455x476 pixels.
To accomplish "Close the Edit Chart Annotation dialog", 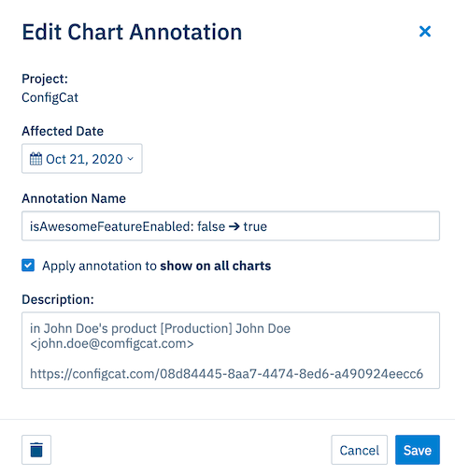I will 425,32.
